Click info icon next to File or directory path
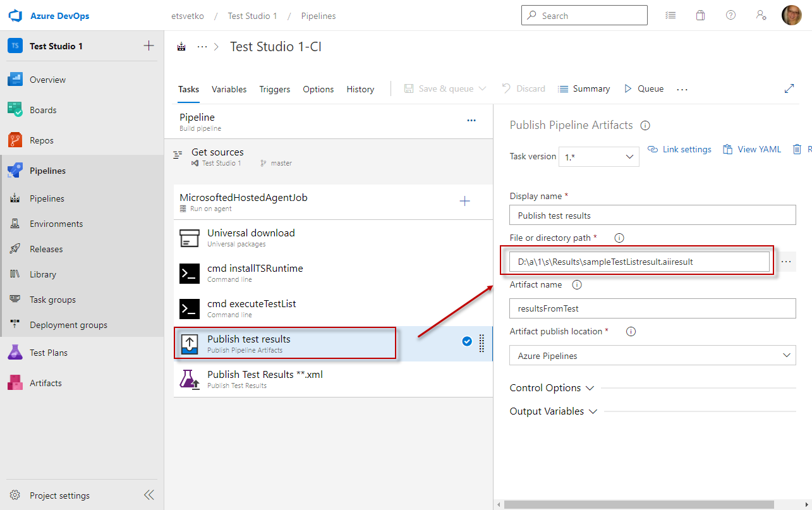This screenshot has height=510, width=812. (619, 238)
